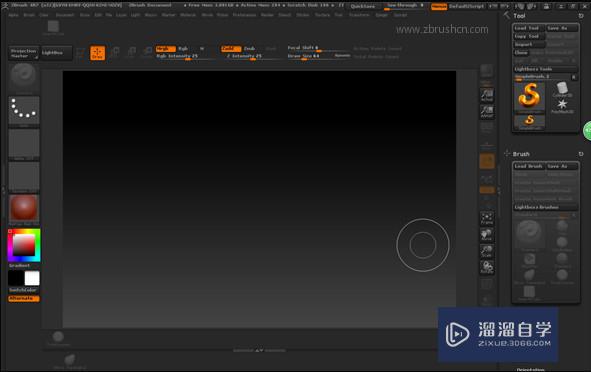This screenshot has height=372, width=591.
Task: Click the Tool palette reset arrow icon
Action: tap(581, 16)
